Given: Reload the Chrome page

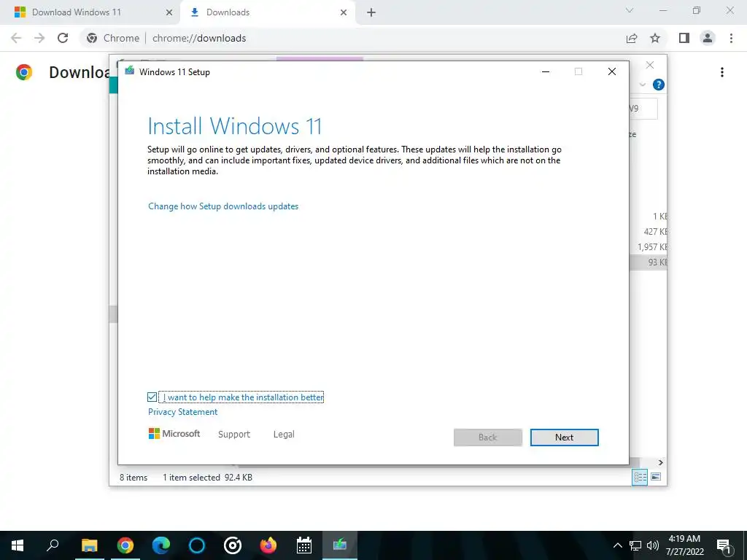Looking at the screenshot, I should 63,38.
